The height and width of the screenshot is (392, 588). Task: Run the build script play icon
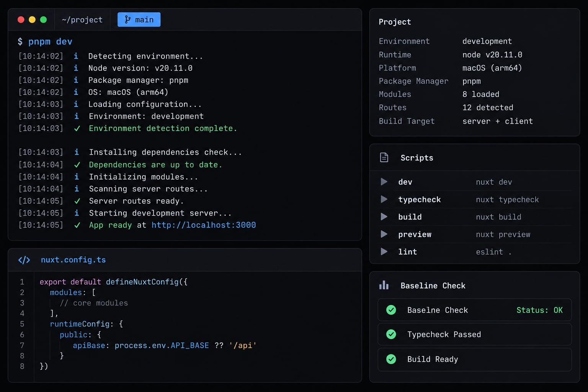(384, 217)
